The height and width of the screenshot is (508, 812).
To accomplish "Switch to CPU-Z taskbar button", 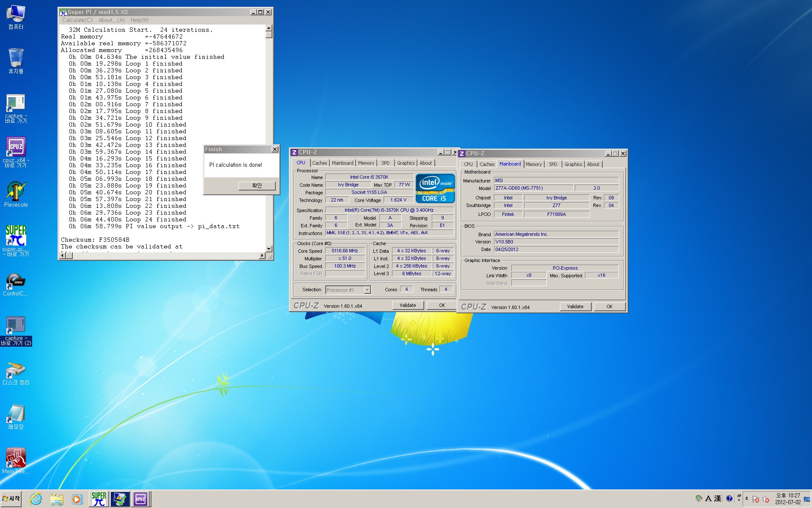I will [x=140, y=500].
